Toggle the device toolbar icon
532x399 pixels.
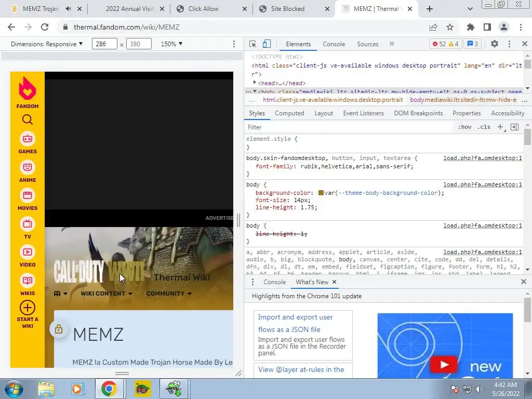tap(267, 44)
